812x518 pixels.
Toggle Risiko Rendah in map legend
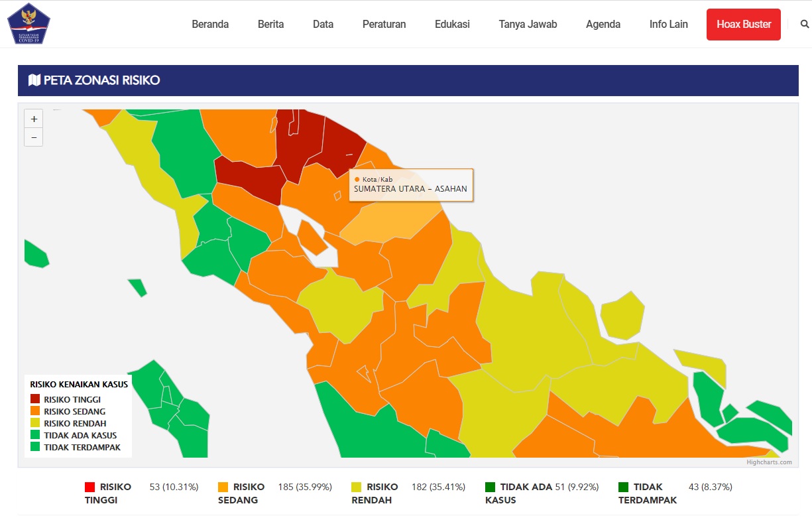click(x=75, y=423)
